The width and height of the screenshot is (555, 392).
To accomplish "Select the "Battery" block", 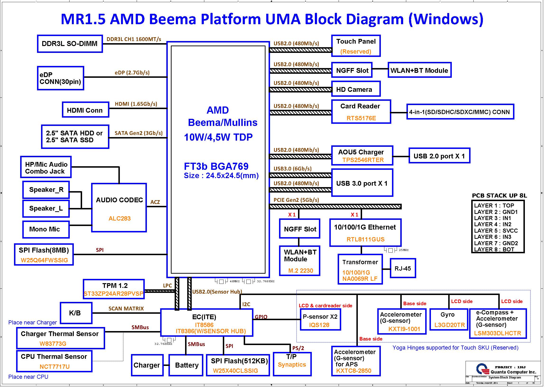I will coord(186,365).
